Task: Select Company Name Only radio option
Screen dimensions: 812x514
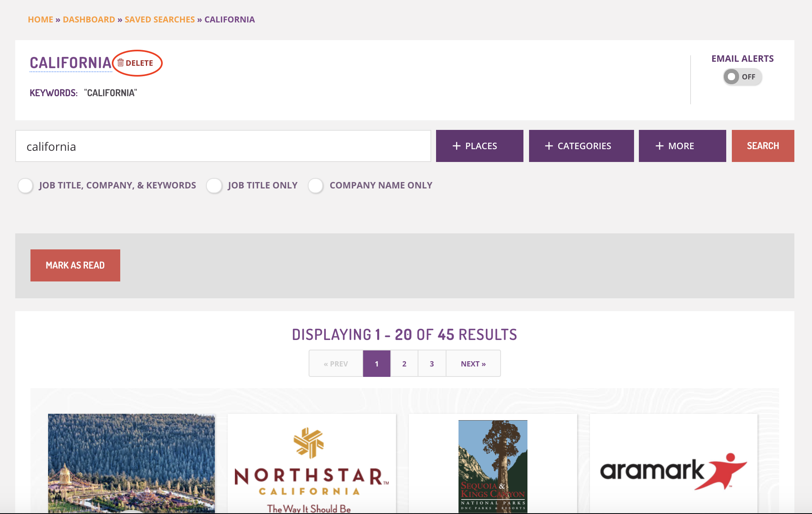Action: coord(316,186)
